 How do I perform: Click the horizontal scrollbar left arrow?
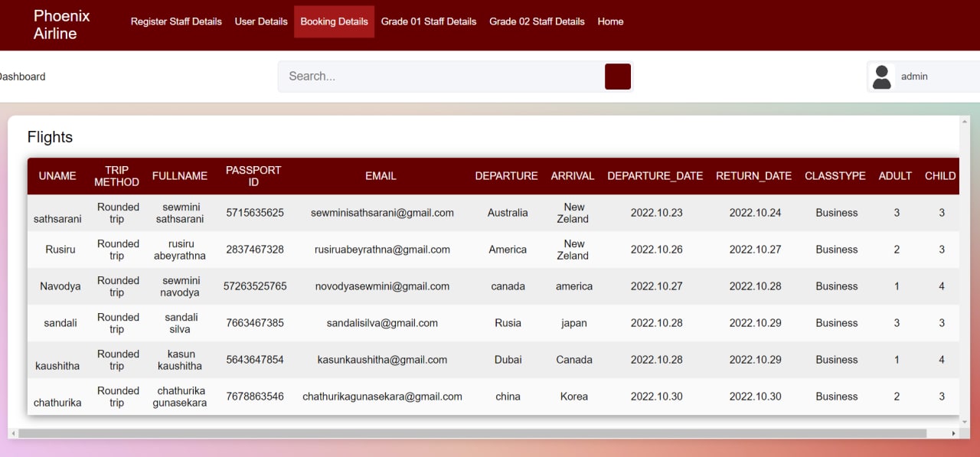pos(13,433)
